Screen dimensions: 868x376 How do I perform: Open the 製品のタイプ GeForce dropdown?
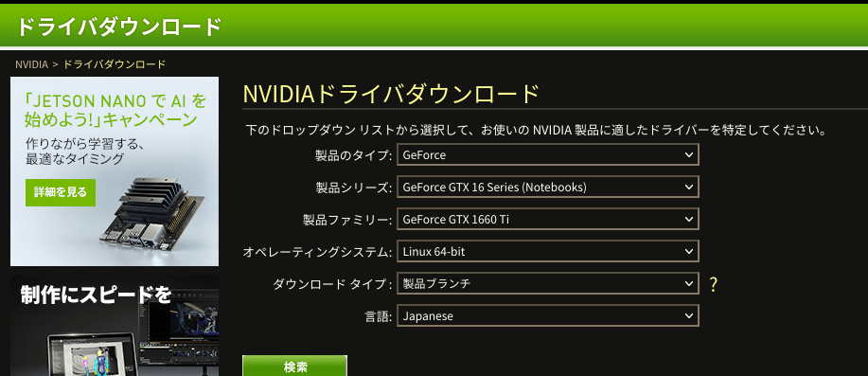tap(548, 155)
